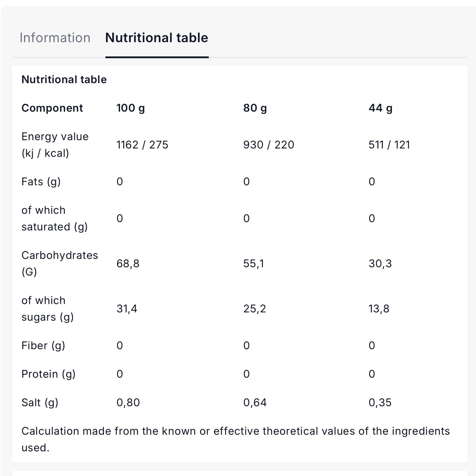Screen dimensions: 476x476
Task: Select the 0,64 salt value
Action: coord(255,402)
